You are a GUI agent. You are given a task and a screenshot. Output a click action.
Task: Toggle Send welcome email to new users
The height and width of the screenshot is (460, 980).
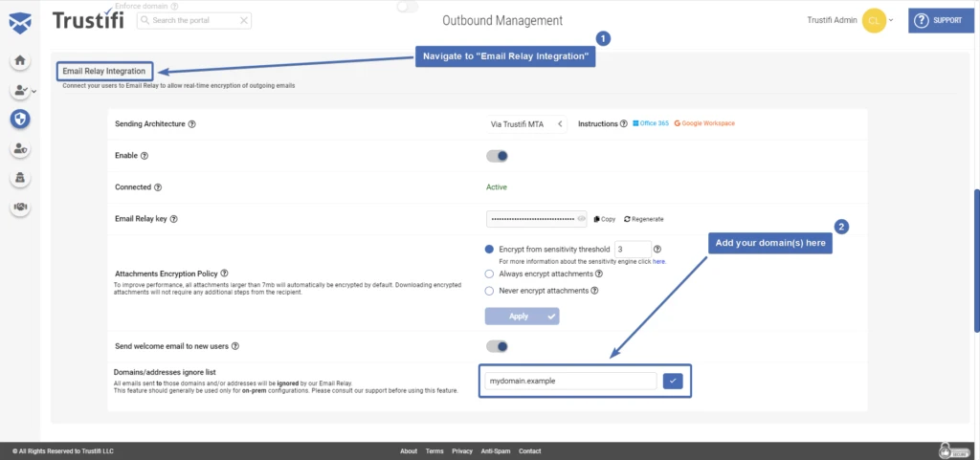tap(497, 346)
